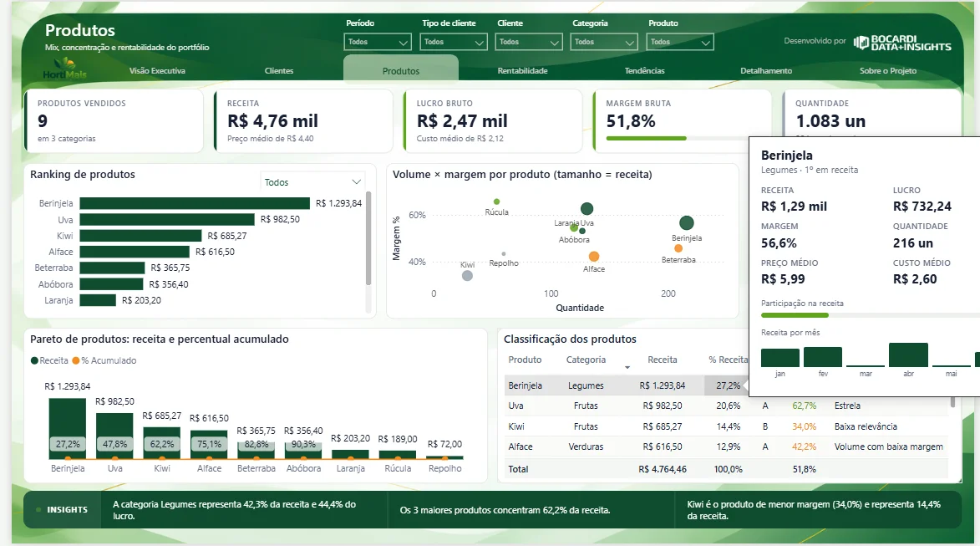Open the Período filter dropdown
The height and width of the screenshot is (546, 980).
coord(378,42)
